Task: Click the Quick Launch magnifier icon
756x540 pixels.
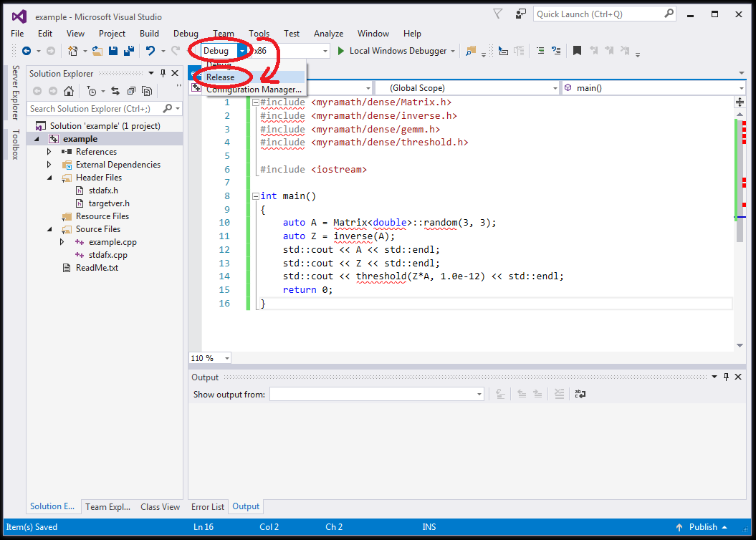Action: [x=669, y=14]
